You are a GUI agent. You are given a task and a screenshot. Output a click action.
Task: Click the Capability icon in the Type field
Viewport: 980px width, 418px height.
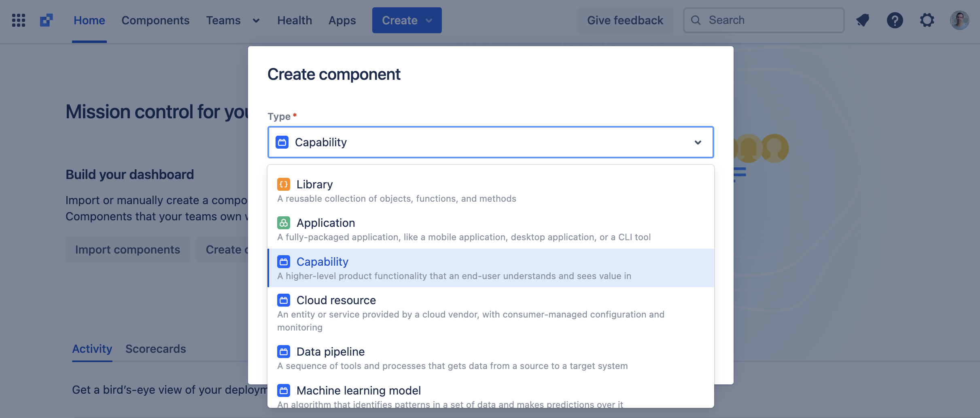[x=282, y=142]
